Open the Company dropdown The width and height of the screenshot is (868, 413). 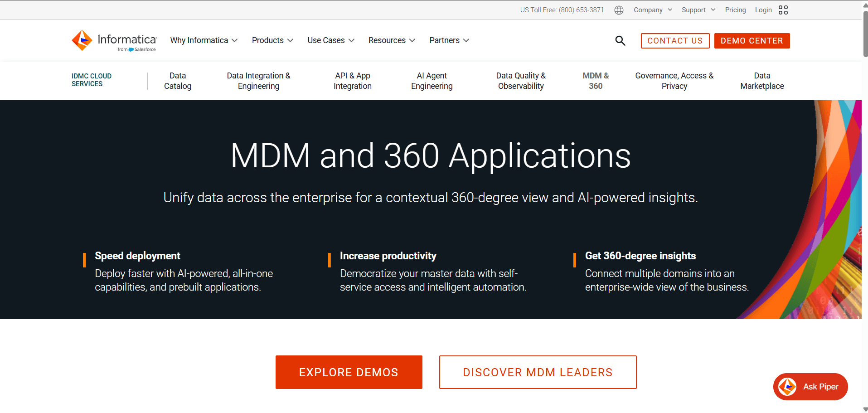point(653,10)
